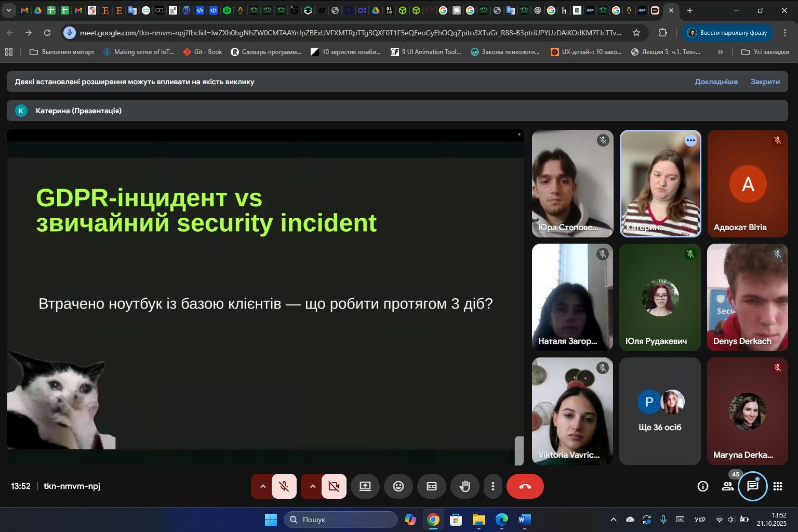This screenshot has height=532, width=798.
Task: Open the activities grid icon
Action: point(778,486)
